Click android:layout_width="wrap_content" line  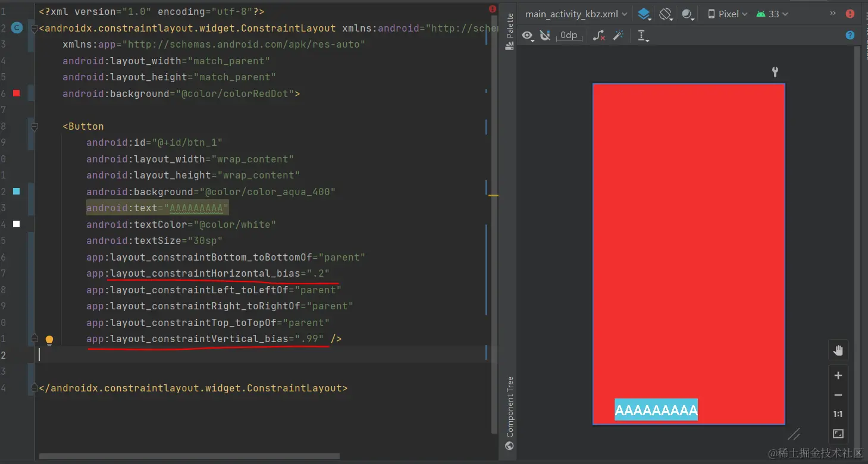[x=190, y=159]
